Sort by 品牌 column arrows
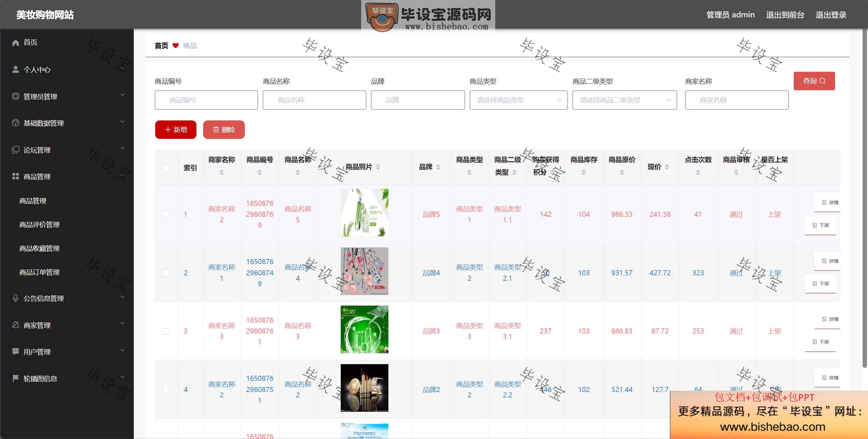868x439 pixels. coord(438,167)
